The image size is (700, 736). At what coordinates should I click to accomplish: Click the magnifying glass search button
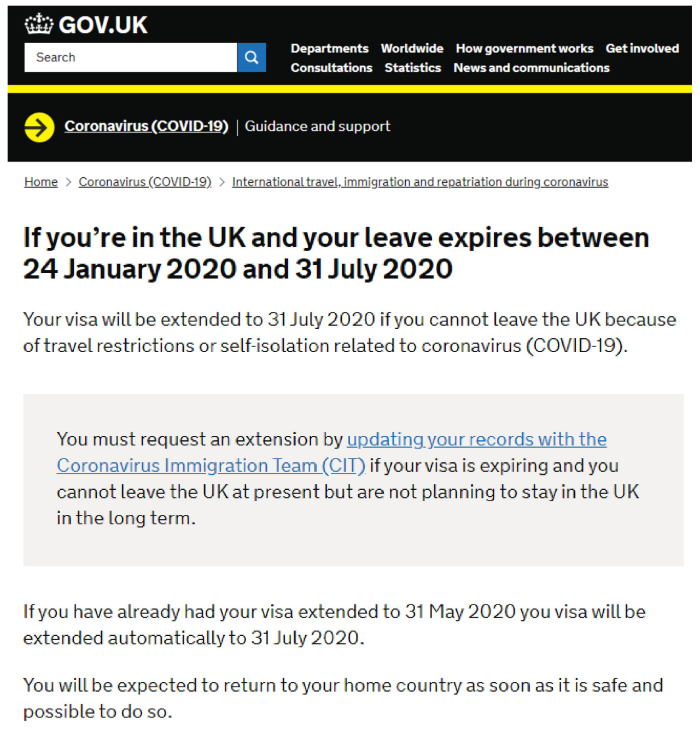point(252,57)
